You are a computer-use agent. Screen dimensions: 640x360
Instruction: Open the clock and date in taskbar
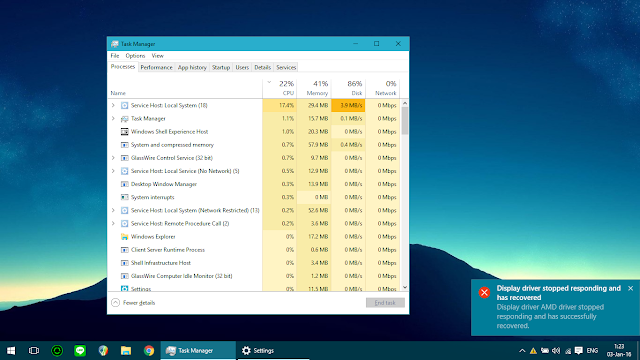(619, 351)
